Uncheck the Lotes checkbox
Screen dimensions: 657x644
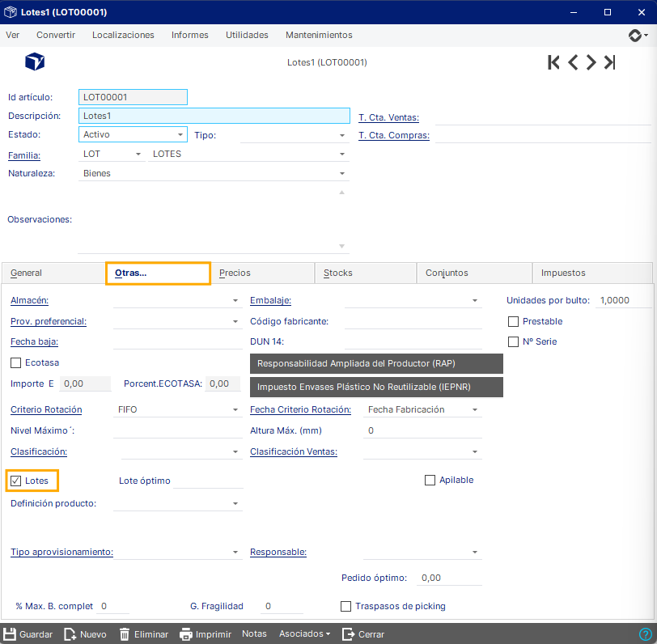16,481
